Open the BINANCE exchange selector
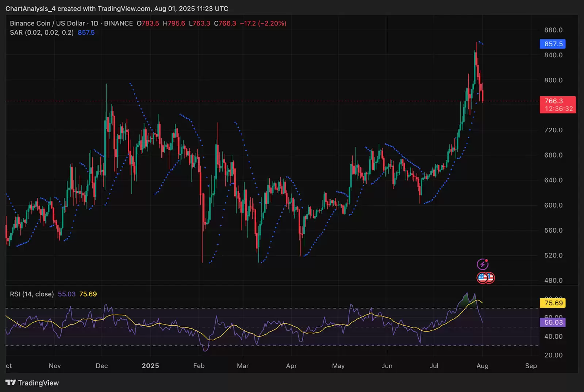 118,23
